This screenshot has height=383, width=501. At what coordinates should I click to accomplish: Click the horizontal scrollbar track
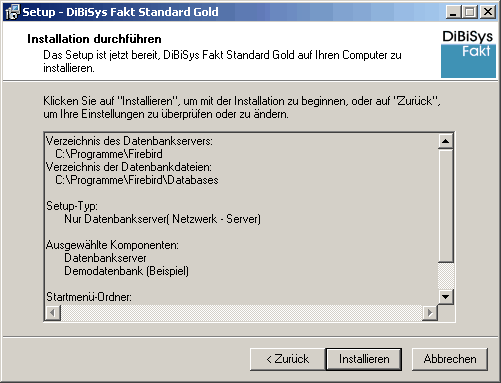click(241, 313)
